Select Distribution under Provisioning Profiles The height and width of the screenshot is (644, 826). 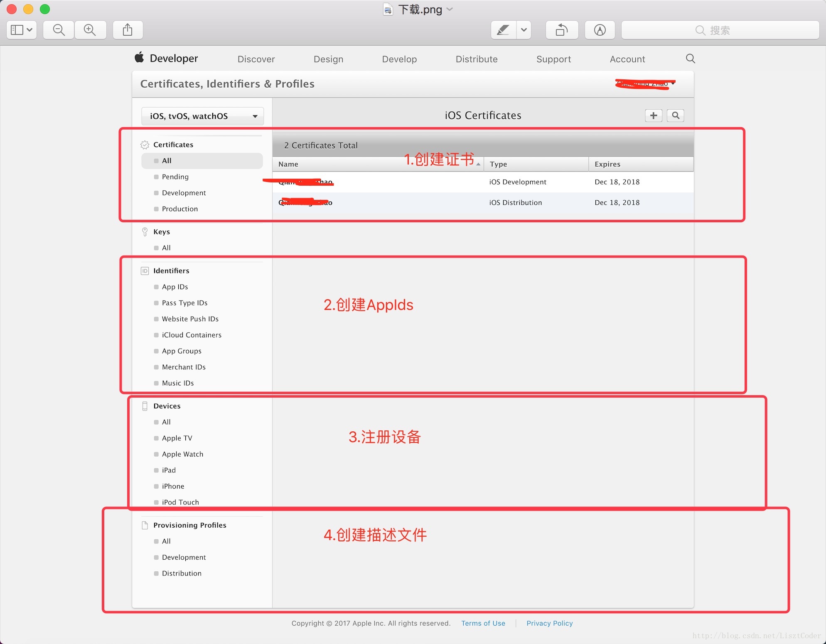182,573
